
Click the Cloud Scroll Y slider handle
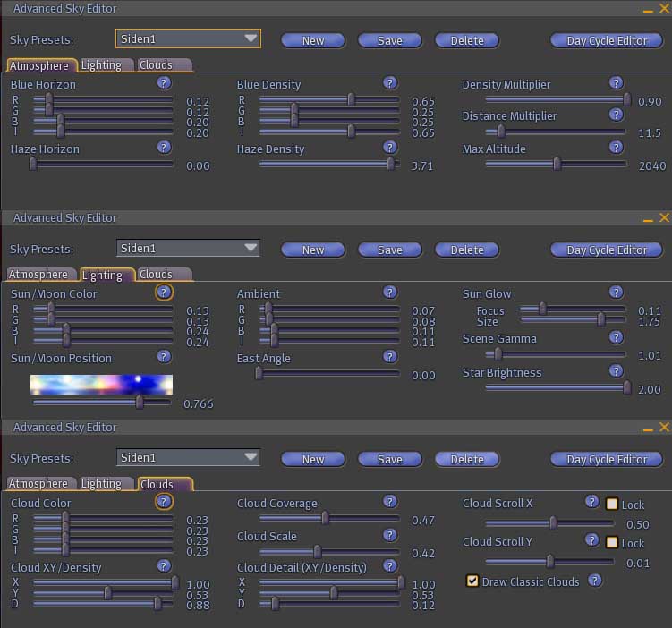click(549, 561)
